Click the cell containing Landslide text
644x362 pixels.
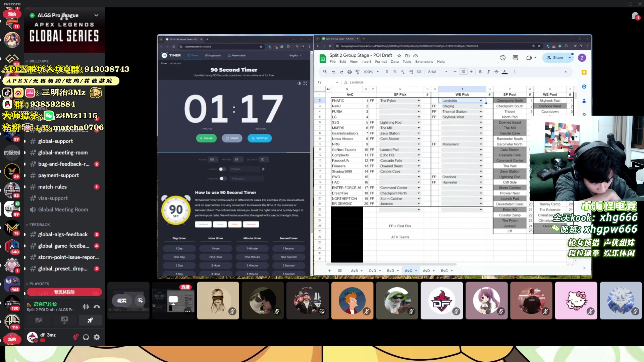click(462, 100)
